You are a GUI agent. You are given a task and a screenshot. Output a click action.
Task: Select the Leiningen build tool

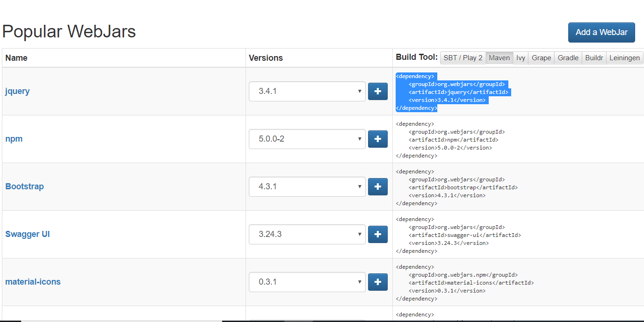625,58
